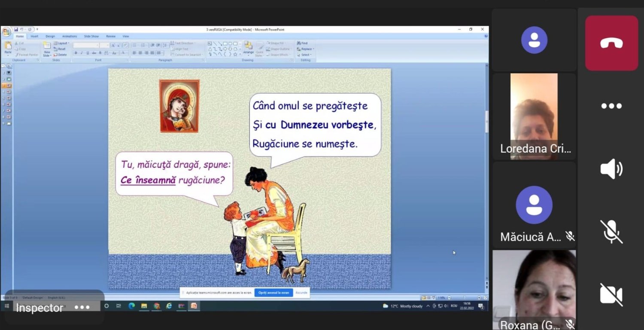Apply Italic formatting

(x=82, y=52)
